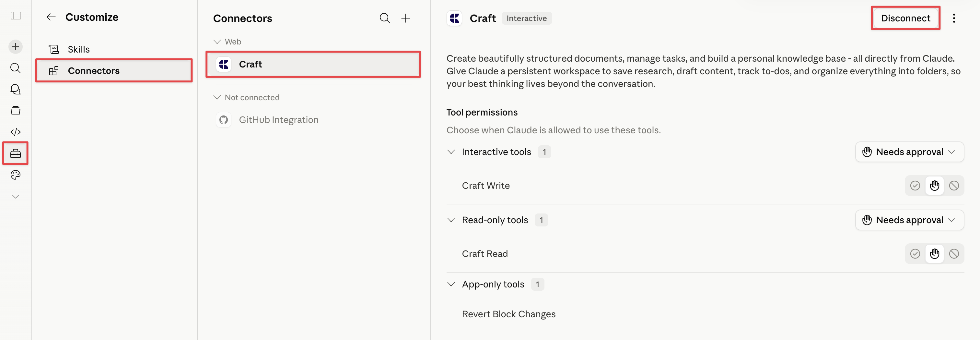
Task: Open the more options kebab menu
Action: (x=954, y=18)
